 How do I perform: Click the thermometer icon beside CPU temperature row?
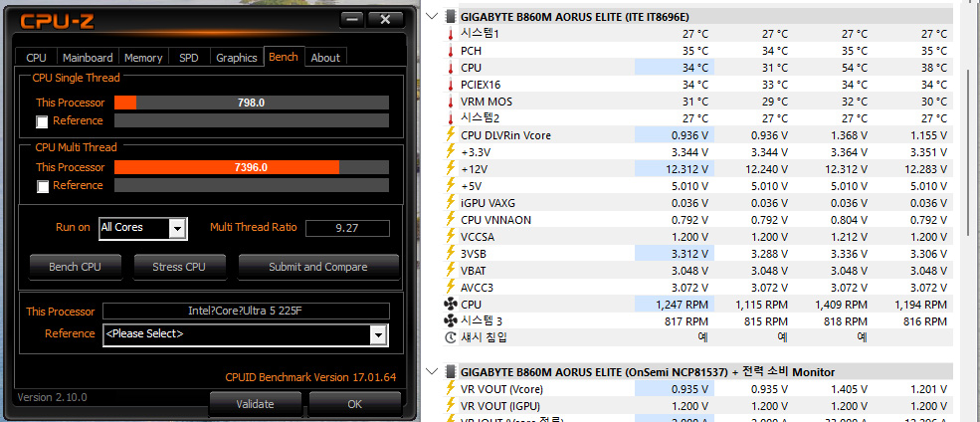[x=450, y=68]
